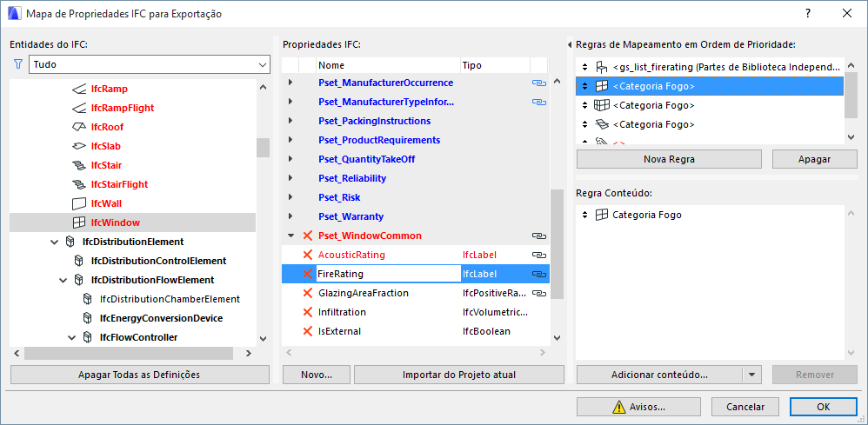Open the Tudo entity filter dropdown

pos(263,64)
